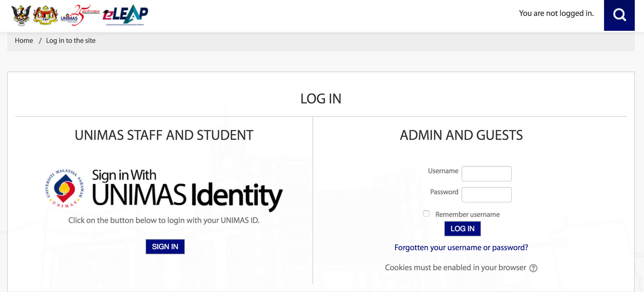Click the Malaysia national coat of arms

click(x=46, y=15)
